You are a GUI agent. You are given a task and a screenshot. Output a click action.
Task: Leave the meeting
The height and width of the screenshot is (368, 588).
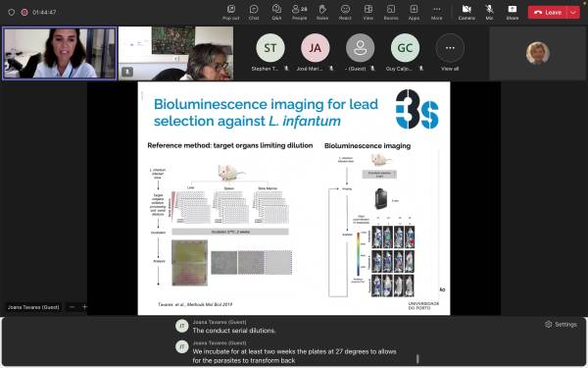point(548,12)
